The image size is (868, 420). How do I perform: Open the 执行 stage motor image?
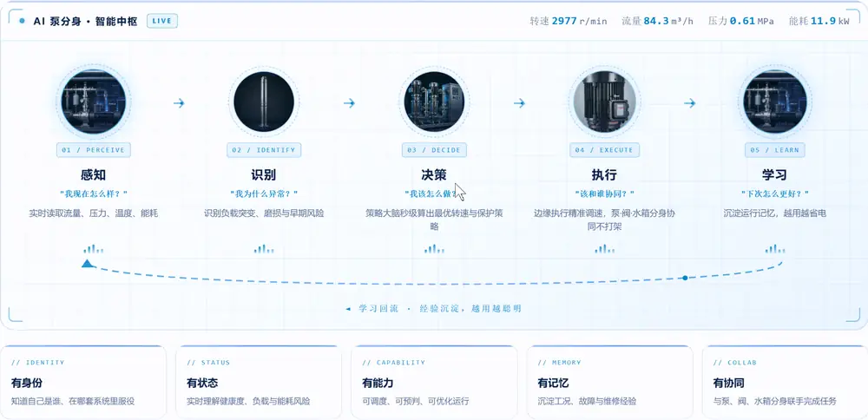tap(604, 102)
